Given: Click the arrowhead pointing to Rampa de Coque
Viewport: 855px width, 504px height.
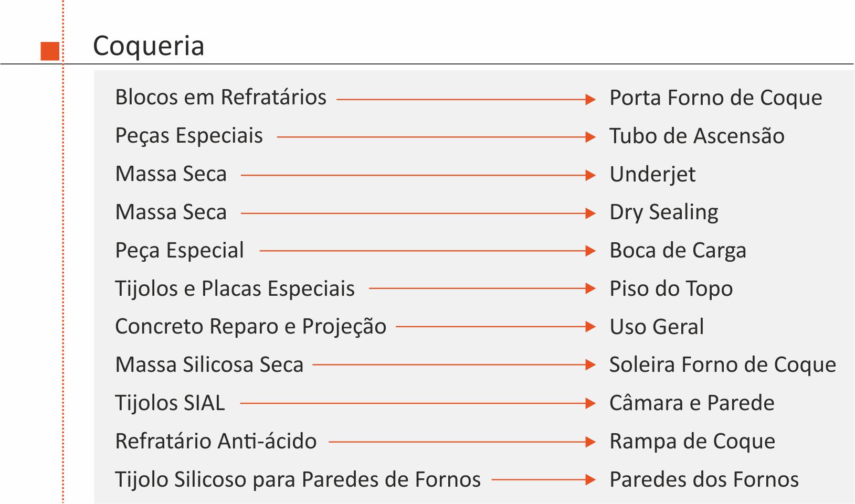Looking at the screenshot, I should coord(590,442).
